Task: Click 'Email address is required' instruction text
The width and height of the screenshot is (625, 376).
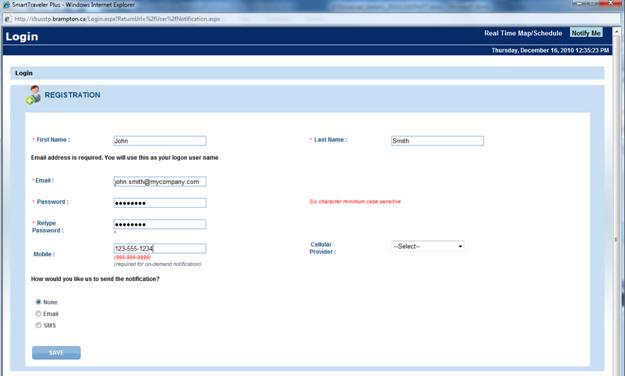Action: click(124, 157)
